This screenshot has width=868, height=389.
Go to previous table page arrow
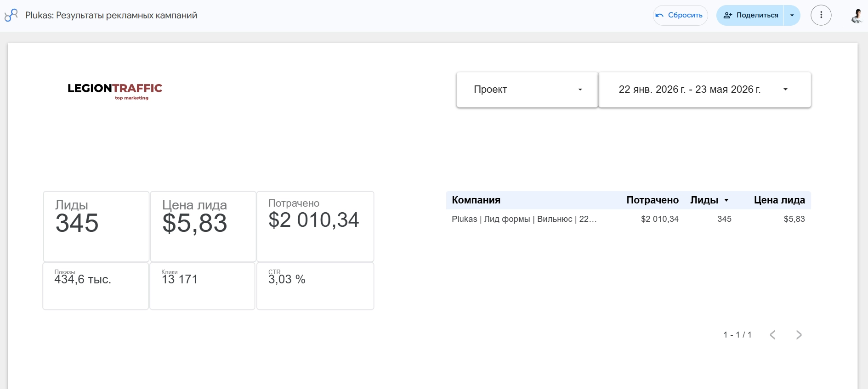point(773,335)
